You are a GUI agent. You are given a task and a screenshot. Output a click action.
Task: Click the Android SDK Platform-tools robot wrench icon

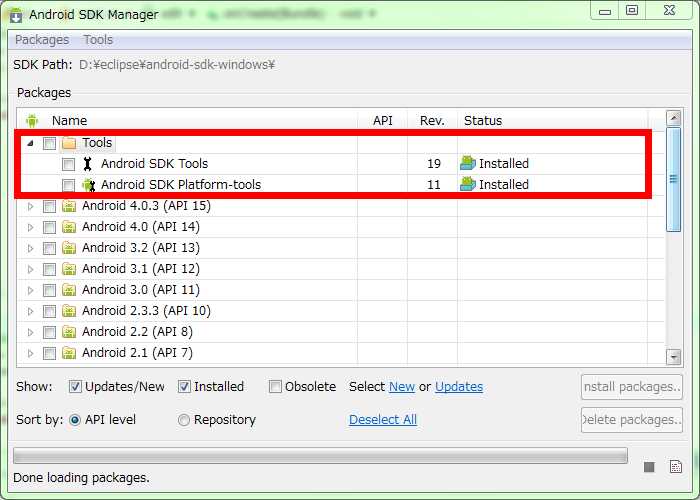click(x=89, y=185)
